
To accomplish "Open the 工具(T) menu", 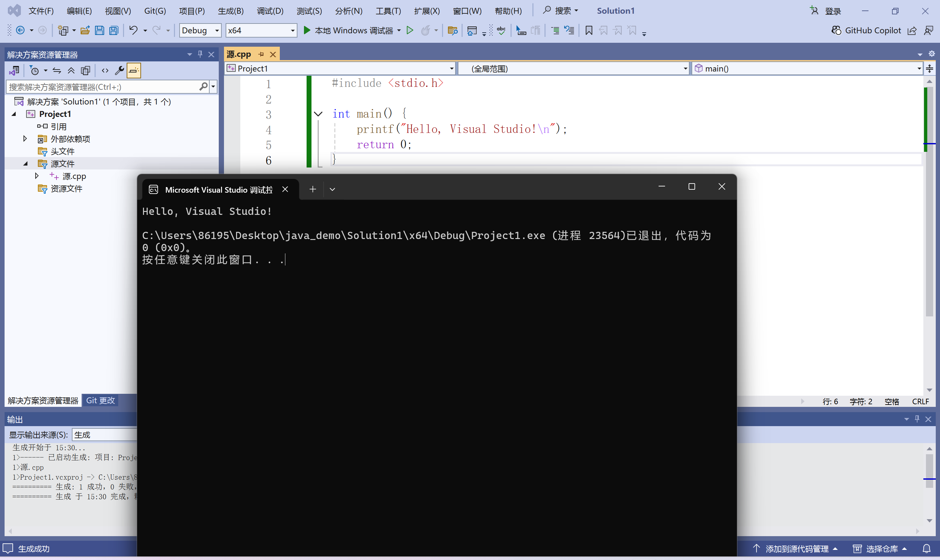I will pyautogui.click(x=388, y=11).
